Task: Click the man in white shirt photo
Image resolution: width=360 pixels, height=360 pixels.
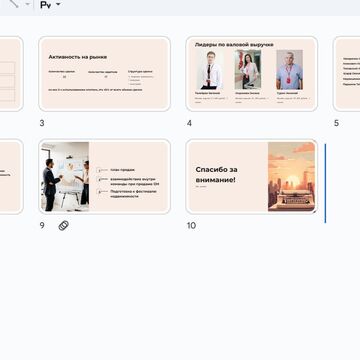Action: tap(209, 70)
